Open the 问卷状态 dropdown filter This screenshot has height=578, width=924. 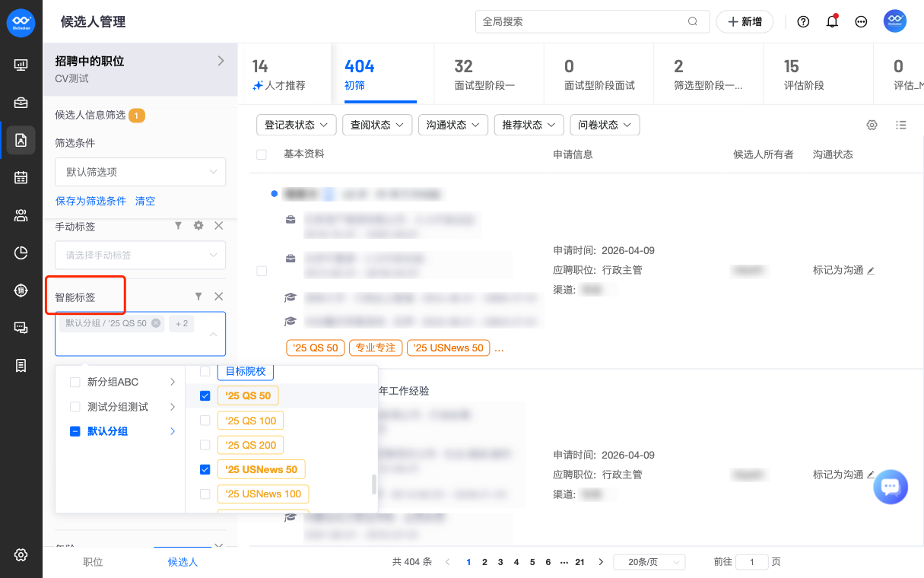point(605,125)
